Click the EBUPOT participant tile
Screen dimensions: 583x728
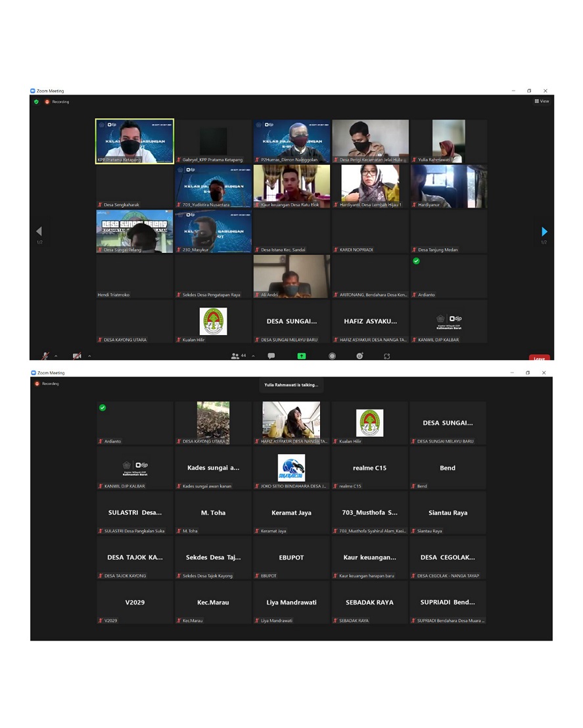(291, 557)
